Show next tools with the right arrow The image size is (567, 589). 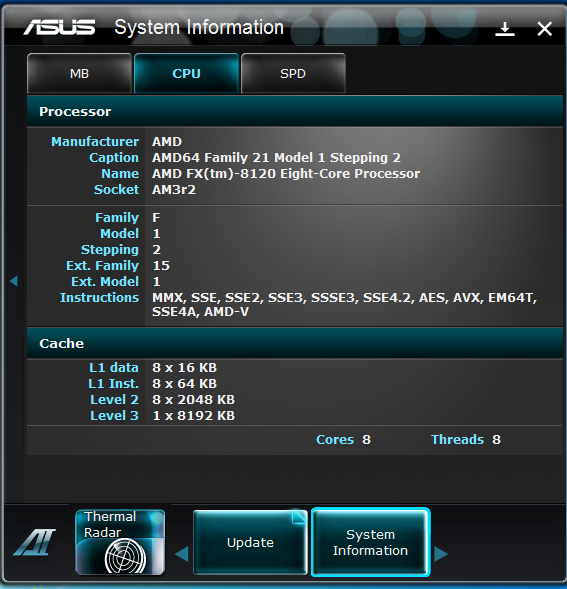pyautogui.click(x=441, y=554)
